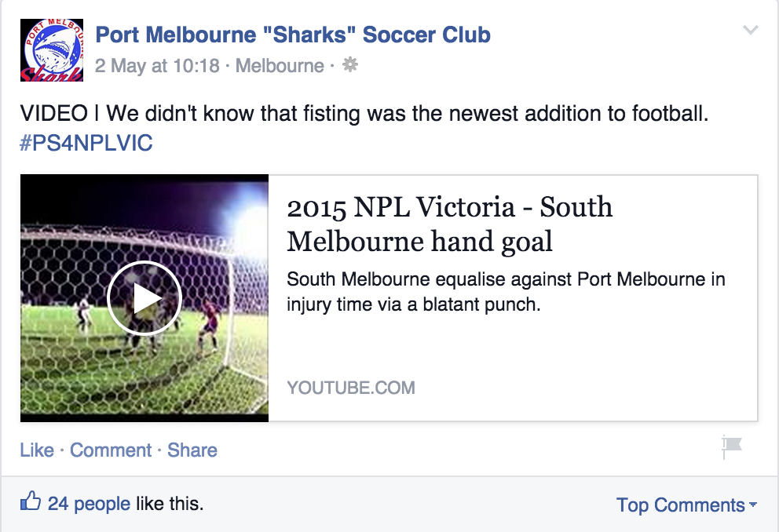779x532 pixels.
Task: Click the Port Melbourne Sharks logo avatar
Action: pyautogui.click(x=52, y=50)
